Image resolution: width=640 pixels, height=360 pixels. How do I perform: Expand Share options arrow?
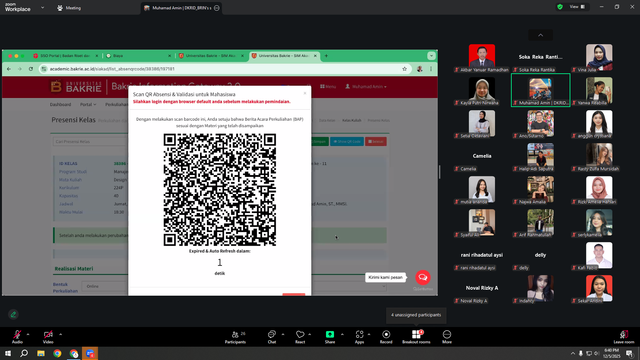click(342, 334)
